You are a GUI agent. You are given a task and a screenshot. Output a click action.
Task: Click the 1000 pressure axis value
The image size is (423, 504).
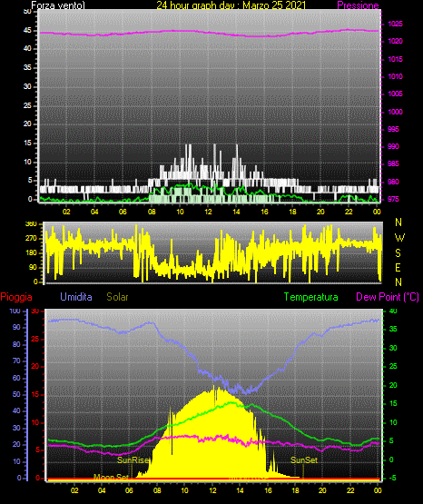pos(395,112)
